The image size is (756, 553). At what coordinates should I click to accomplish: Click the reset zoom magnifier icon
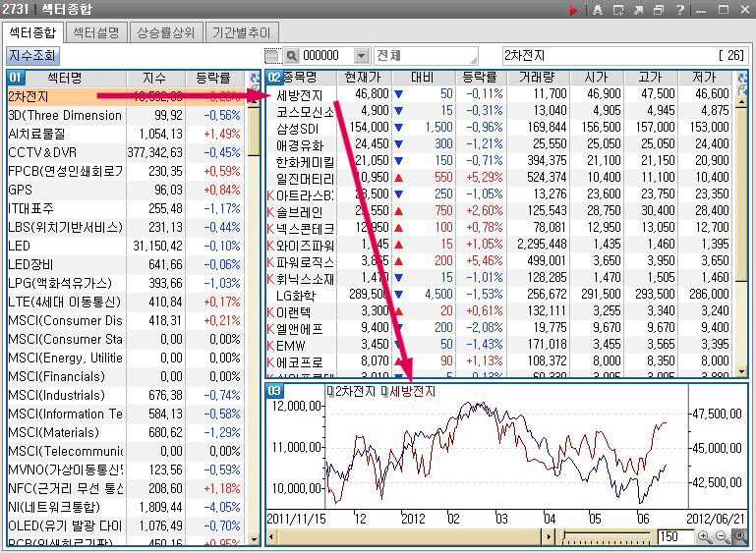click(739, 536)
